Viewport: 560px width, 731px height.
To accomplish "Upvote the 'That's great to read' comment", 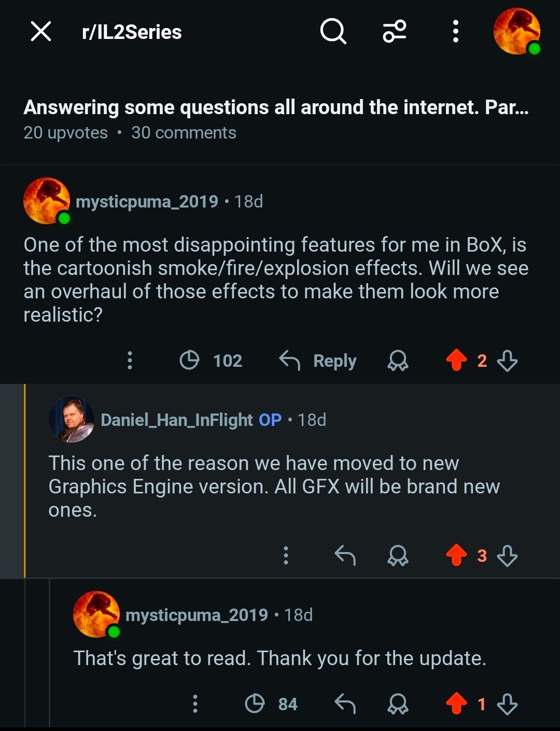I will [456, 704].
